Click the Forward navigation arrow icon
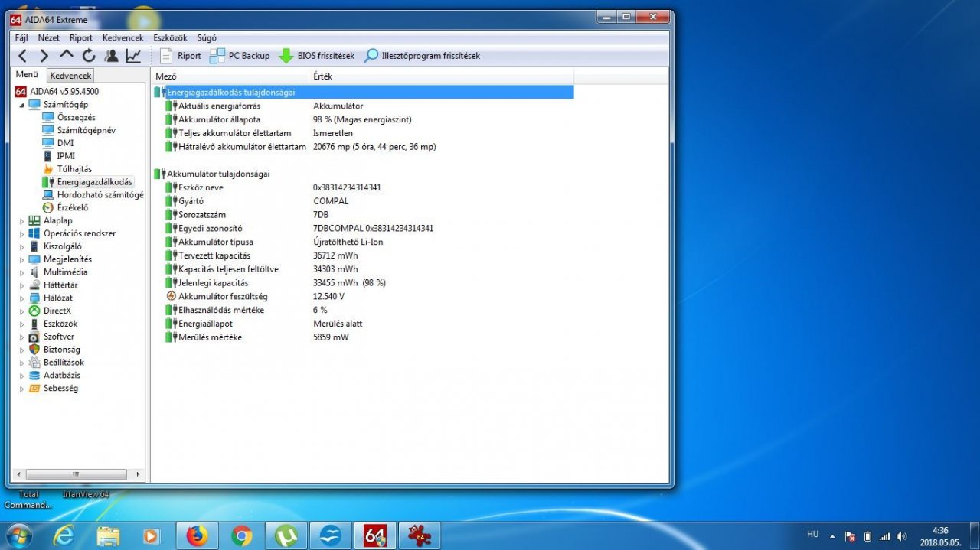The height and width of the screenshot is (550, 980). coord(44,56)
